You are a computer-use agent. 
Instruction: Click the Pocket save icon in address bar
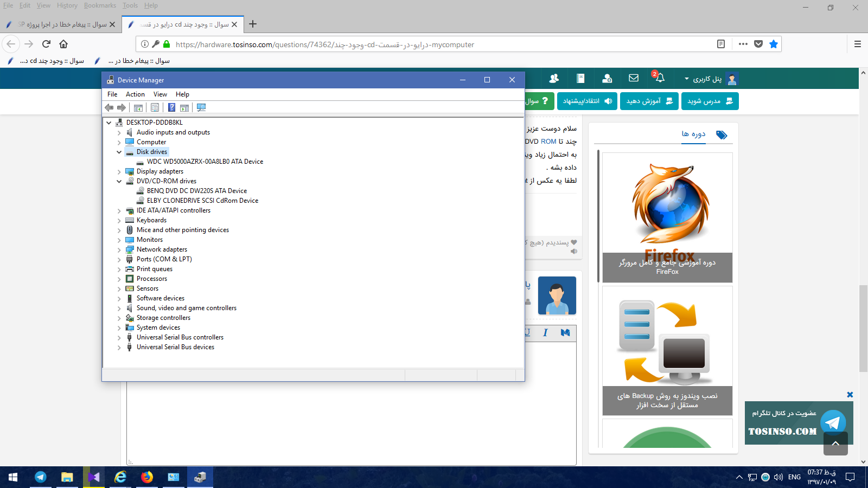coord(758,44)
